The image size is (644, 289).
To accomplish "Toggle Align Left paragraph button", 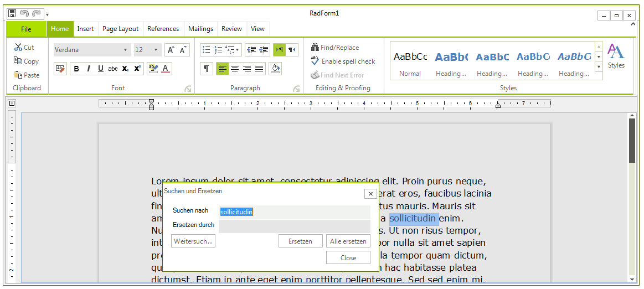I will pyautogui.click(x=223, y=69).
